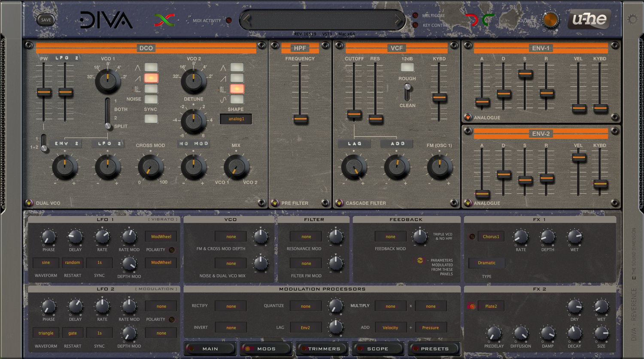This screenshot has width=644, height=359.
Task: Toggle the Multicore LED
Action: click(x=415, y=15)
